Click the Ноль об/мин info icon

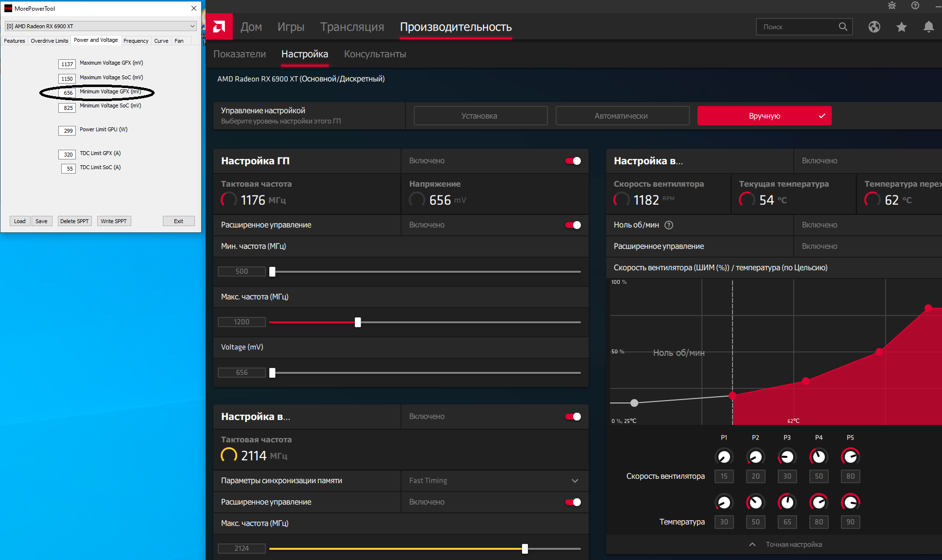(x=669, y=225)
